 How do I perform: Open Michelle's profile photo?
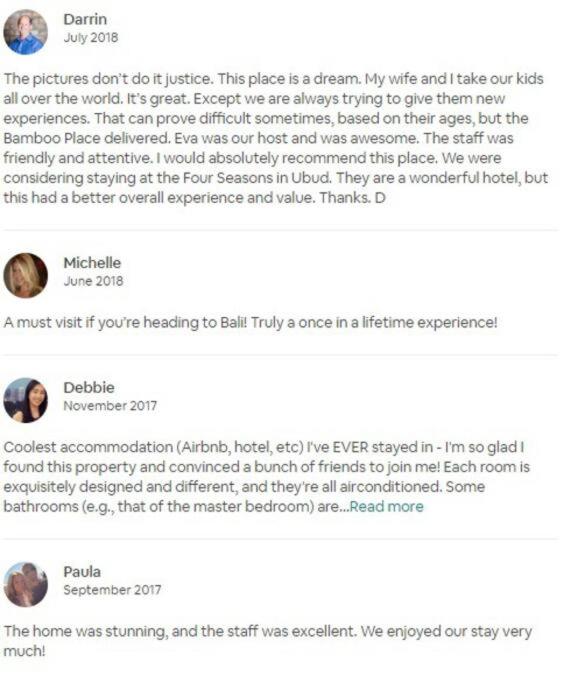click(25, 275)
